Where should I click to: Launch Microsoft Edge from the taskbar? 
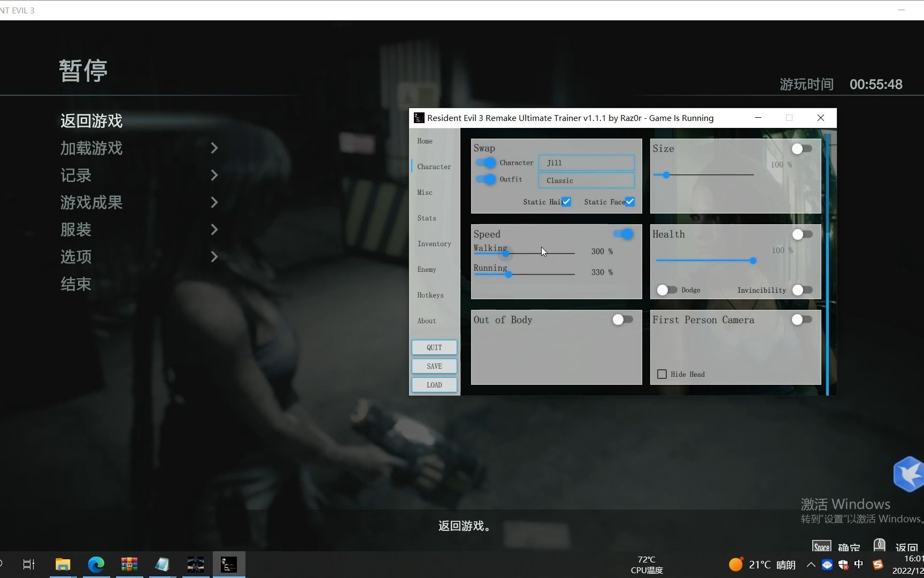(96, 564)
